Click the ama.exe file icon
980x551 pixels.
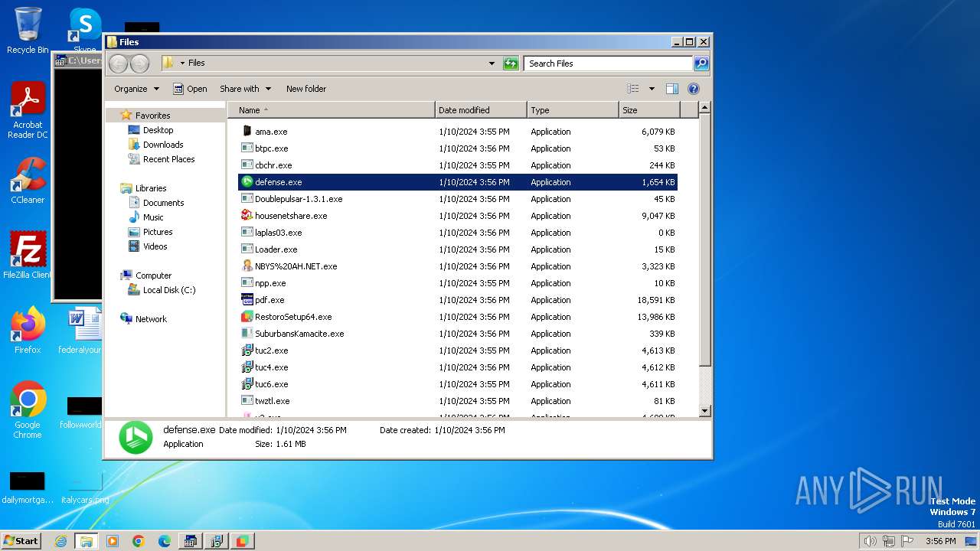point(247,132)
